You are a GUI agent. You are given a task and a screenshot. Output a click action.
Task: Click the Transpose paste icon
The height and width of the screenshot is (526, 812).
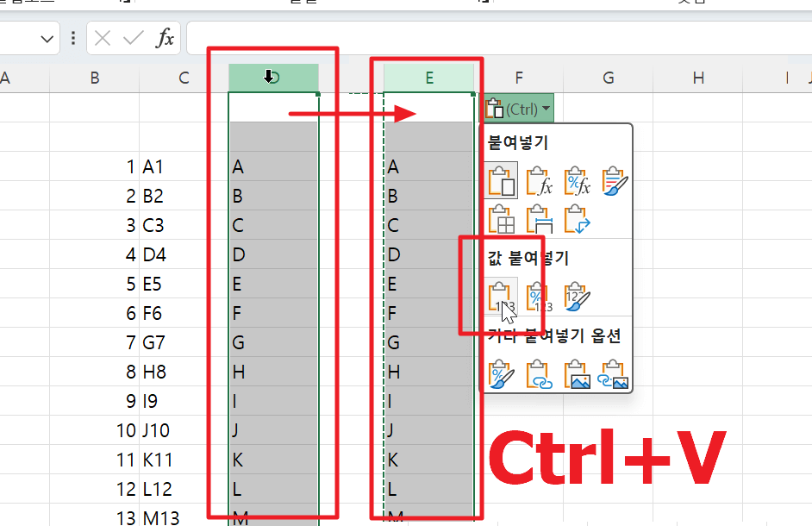(577, 219)
